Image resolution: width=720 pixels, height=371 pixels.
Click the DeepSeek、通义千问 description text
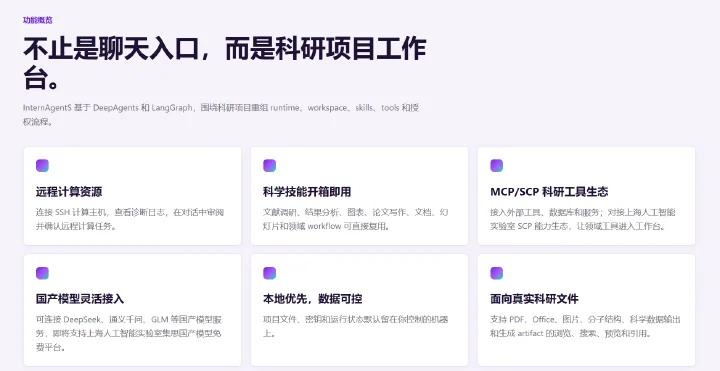[x=129, y=333]
